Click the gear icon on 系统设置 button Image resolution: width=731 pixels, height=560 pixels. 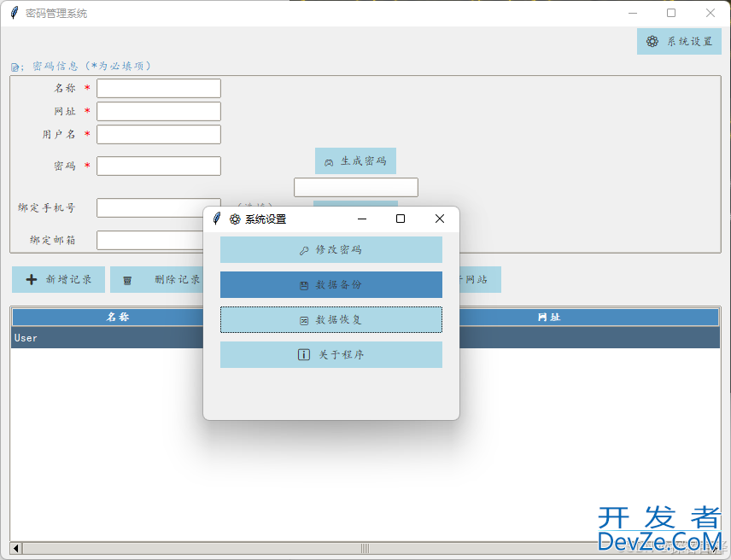[652, 42]
